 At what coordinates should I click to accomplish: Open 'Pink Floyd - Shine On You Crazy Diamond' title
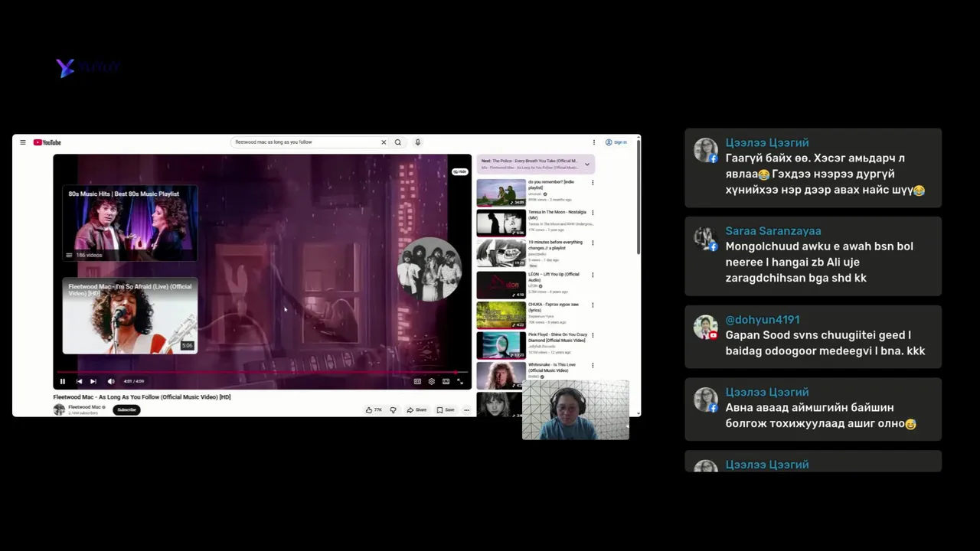coord(557,337)
